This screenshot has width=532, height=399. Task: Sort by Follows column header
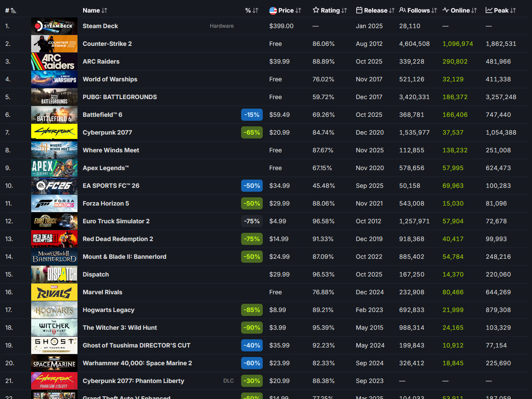(x=418, y=10)
